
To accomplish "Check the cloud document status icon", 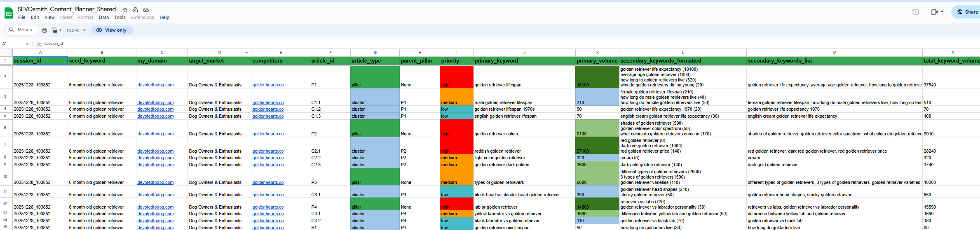I will 146,9.
